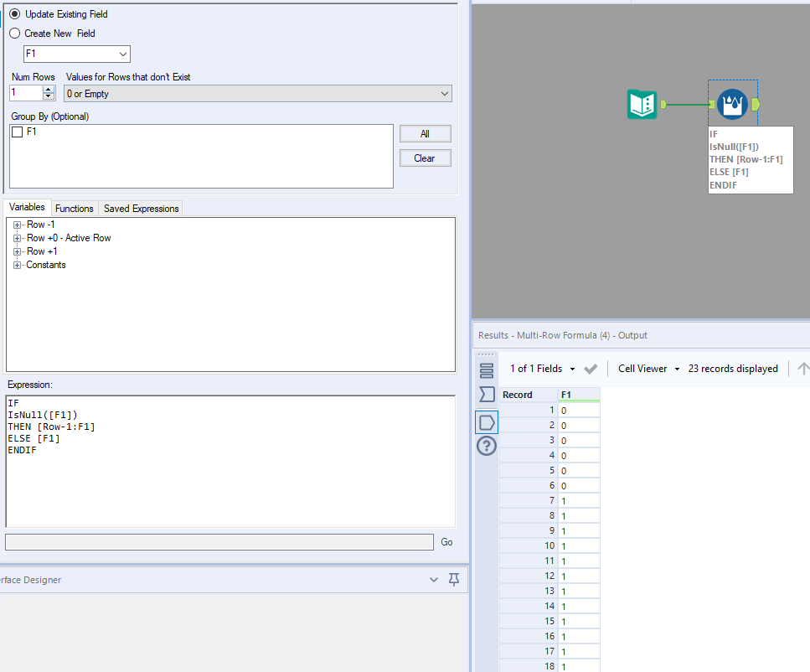Click the results pane drag handle dots
Screen dimensions: 810x672
coord(486,354)
